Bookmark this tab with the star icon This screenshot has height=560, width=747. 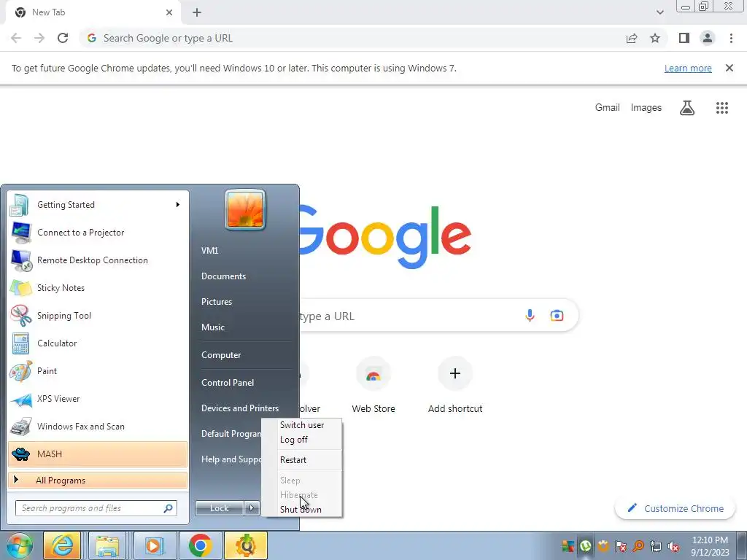[x=655, y=38]
